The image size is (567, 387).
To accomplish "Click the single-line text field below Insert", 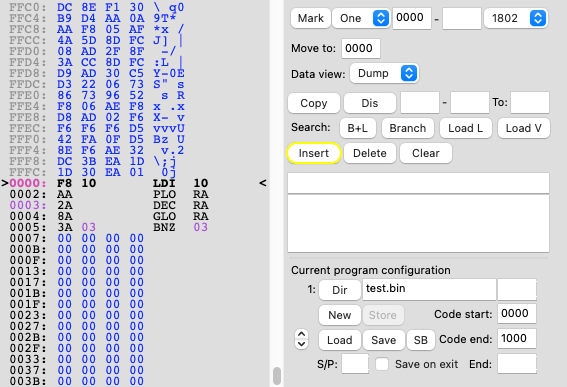I will 418,183.
